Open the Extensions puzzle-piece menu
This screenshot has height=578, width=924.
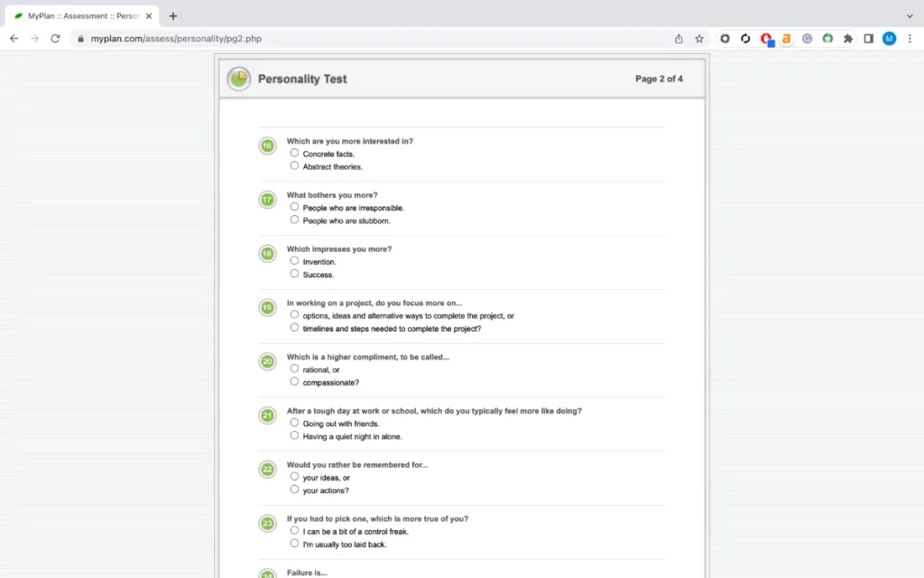pyautogui.click(x=848, y=38)
